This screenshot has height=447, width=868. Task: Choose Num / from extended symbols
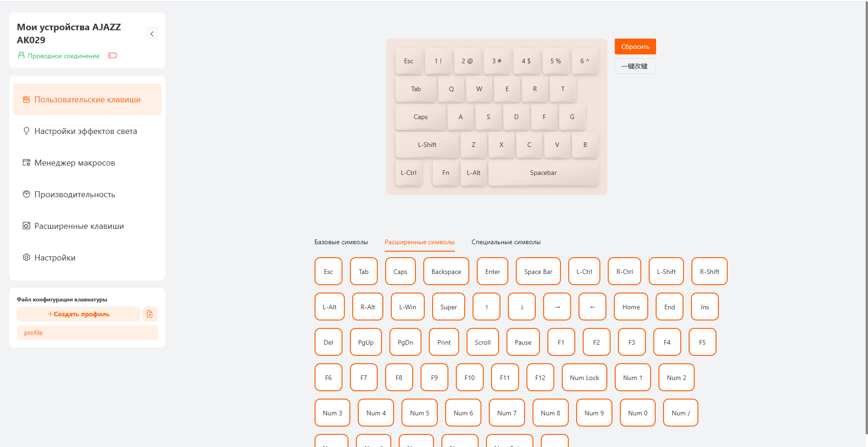pos(681,413)
